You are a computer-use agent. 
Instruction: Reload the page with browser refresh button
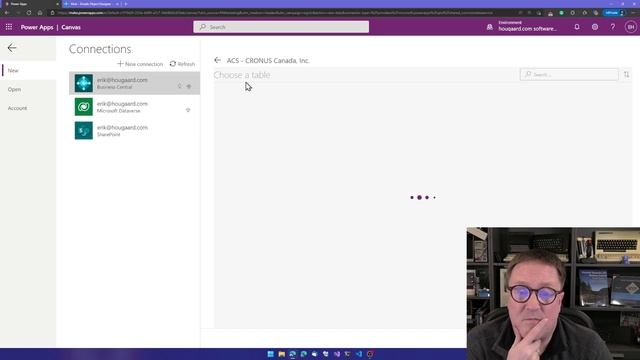coord(29,13)
